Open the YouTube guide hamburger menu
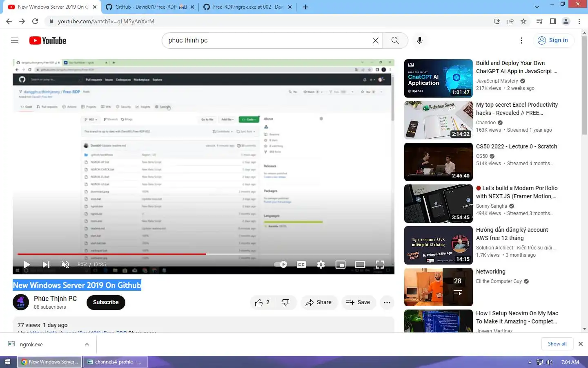 point(15,40)
